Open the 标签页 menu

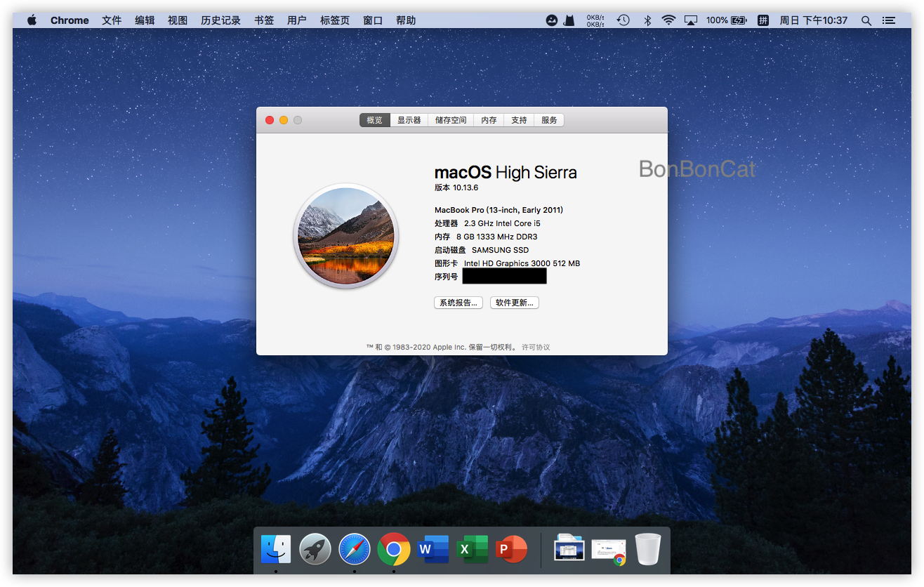[x=335, y=20]
